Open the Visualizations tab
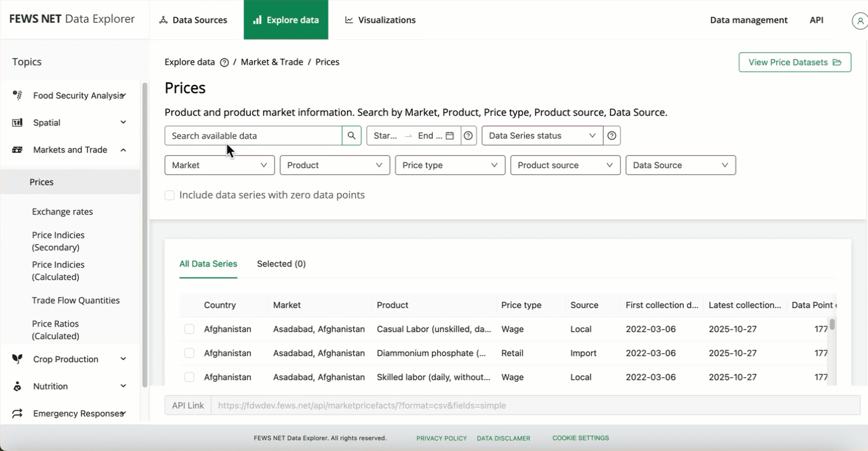The image size is (868, 451). point(380,20)
